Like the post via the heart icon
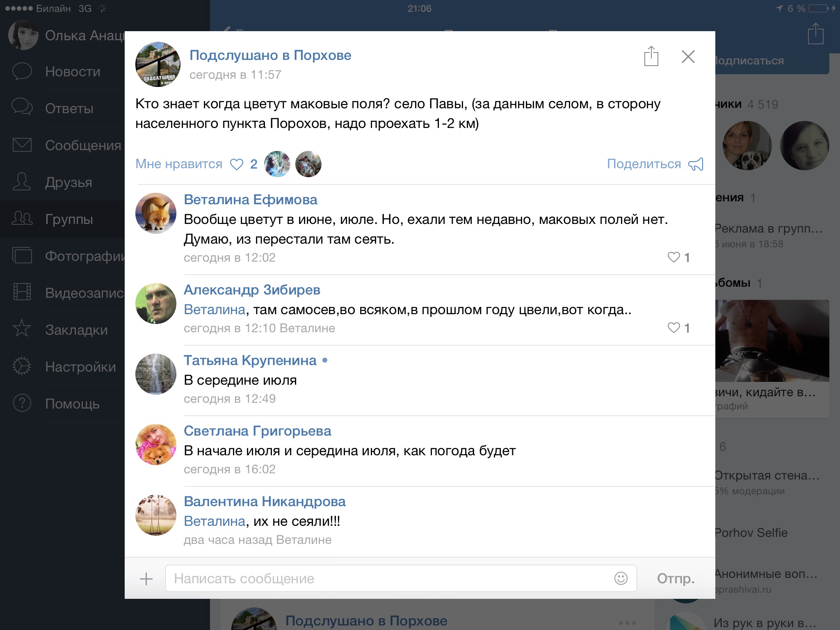Viewport: 840px width, 630px height. pos(237,164)
